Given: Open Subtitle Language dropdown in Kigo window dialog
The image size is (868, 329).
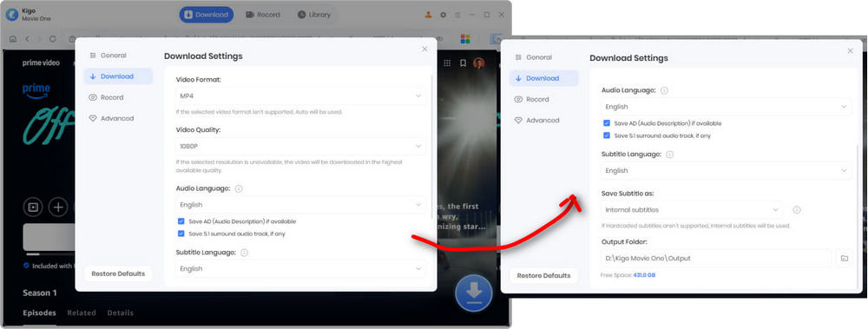Looking at the screenshot, I should pyautogui.click(x=301, y=268).
